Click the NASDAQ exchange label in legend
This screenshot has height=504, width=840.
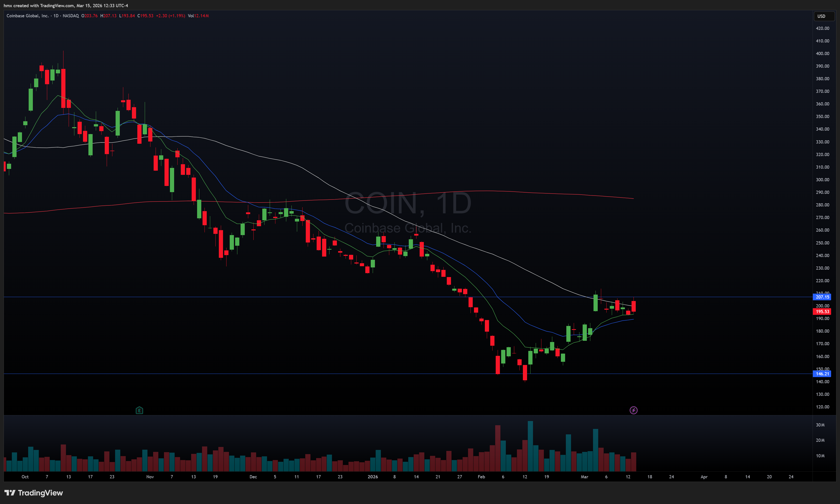pyautogui.click(x=71, y=16)
